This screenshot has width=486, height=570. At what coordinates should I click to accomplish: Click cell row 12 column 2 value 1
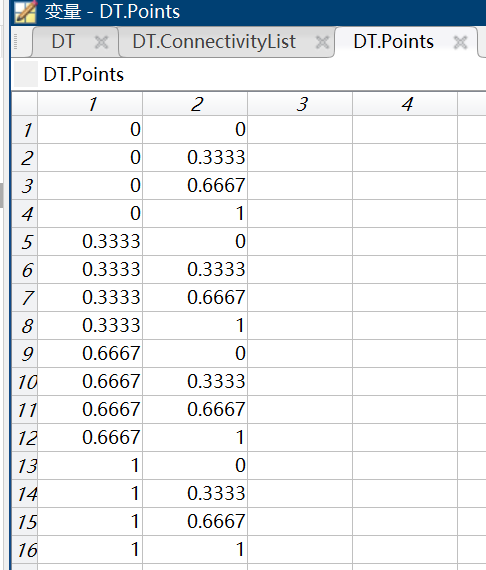pos(195,438)
